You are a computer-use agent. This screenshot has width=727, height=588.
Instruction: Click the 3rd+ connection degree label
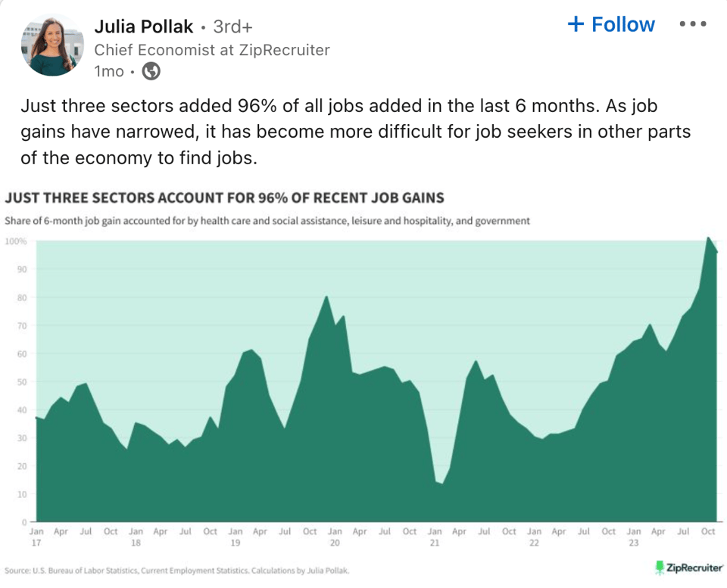click(x=232, y=26)
